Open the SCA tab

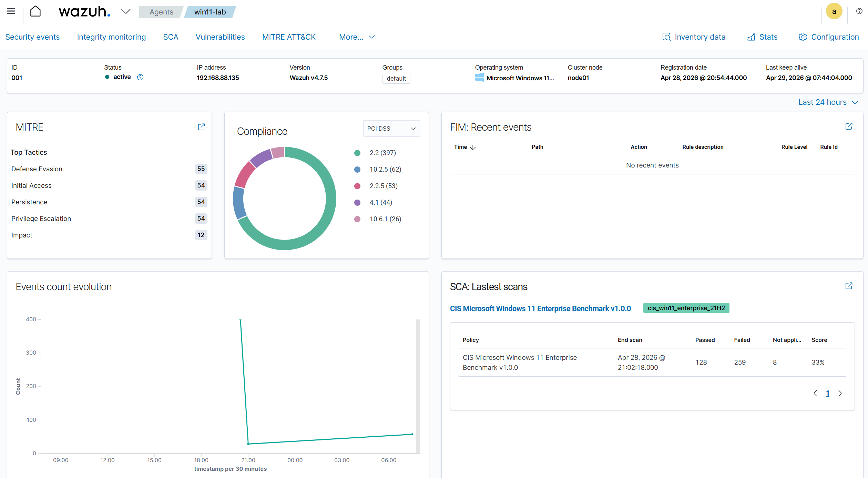coord(171,37)
